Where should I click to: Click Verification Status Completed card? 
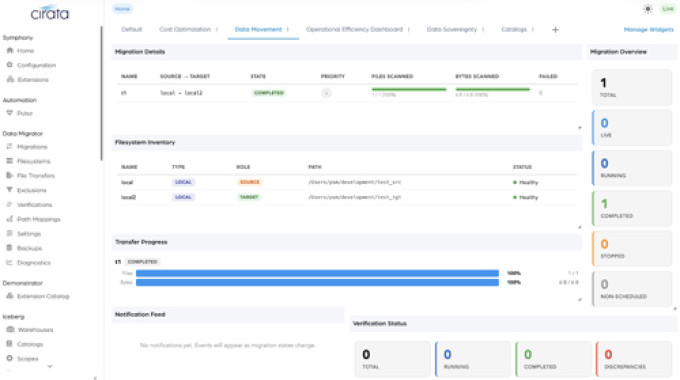point(553,359)
